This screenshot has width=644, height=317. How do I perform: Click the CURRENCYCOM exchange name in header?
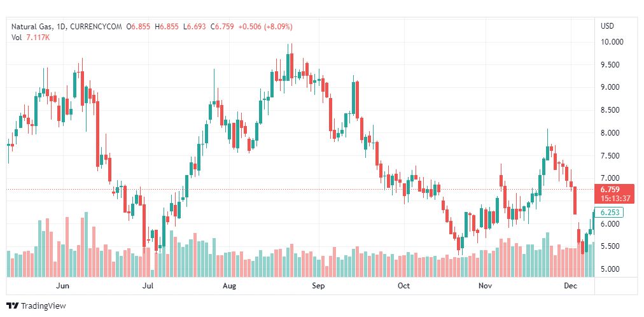pyautogui.click(x=96, y=27)
